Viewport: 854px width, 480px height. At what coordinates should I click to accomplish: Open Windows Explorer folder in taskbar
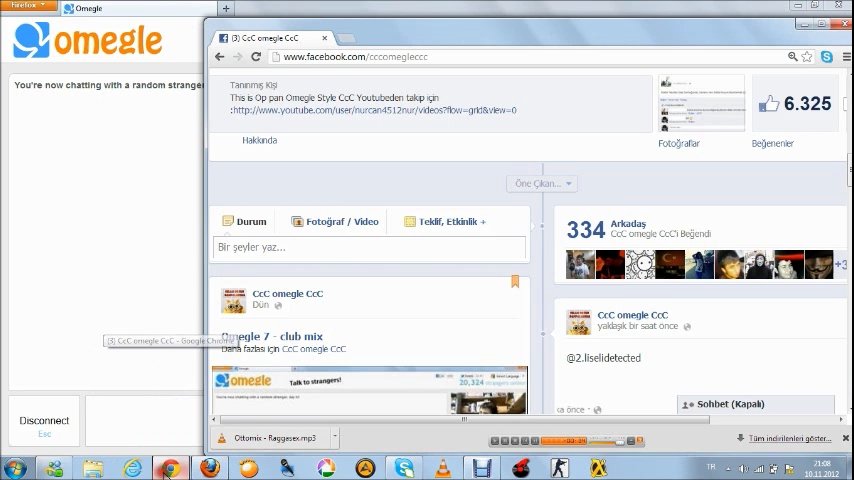[93, 468]
